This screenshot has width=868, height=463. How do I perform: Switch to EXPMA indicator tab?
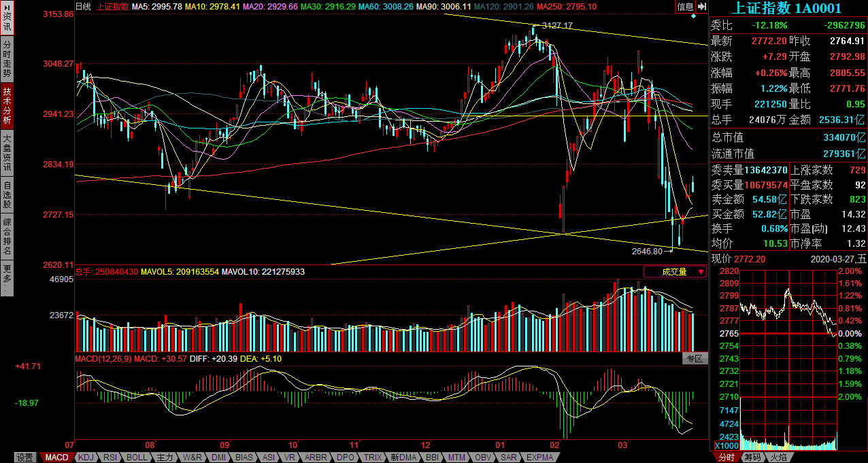click(x=539, y=458)
